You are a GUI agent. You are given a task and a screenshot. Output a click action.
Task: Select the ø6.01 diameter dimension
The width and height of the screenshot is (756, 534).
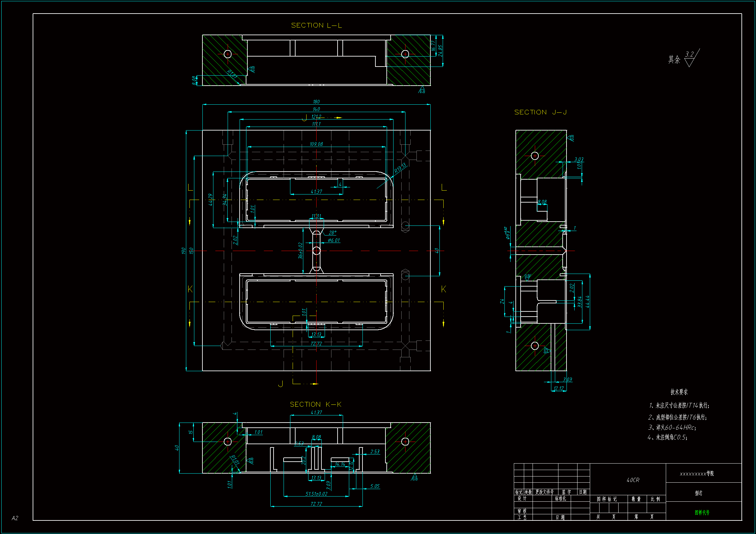334,240
